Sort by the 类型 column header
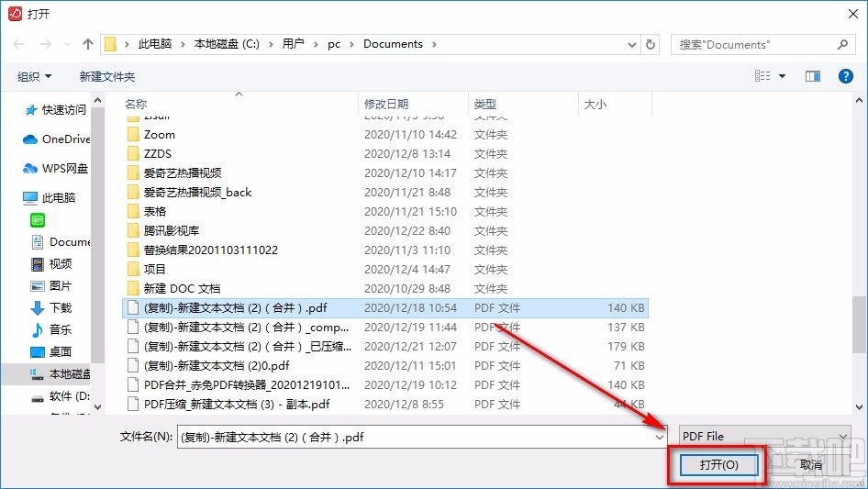The image size is (868, 489). 485,104
